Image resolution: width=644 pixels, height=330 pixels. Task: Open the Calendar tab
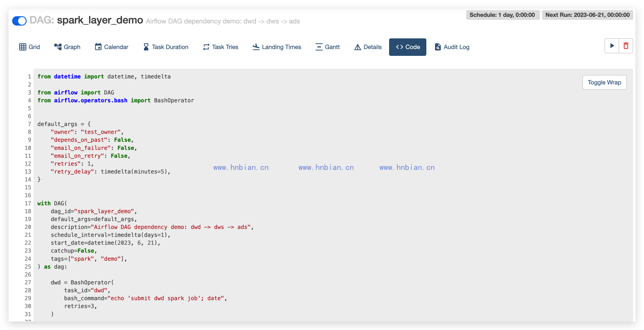click(x=112, y=47)
